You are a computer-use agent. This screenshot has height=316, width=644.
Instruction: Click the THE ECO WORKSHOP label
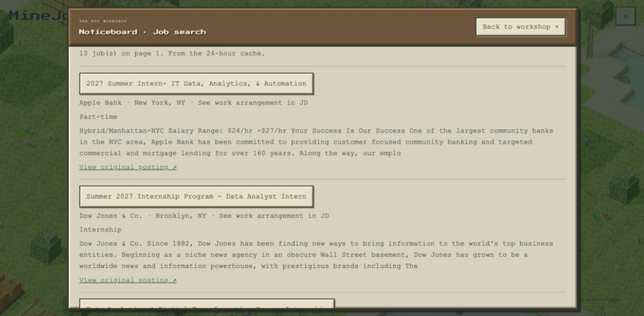103,22
